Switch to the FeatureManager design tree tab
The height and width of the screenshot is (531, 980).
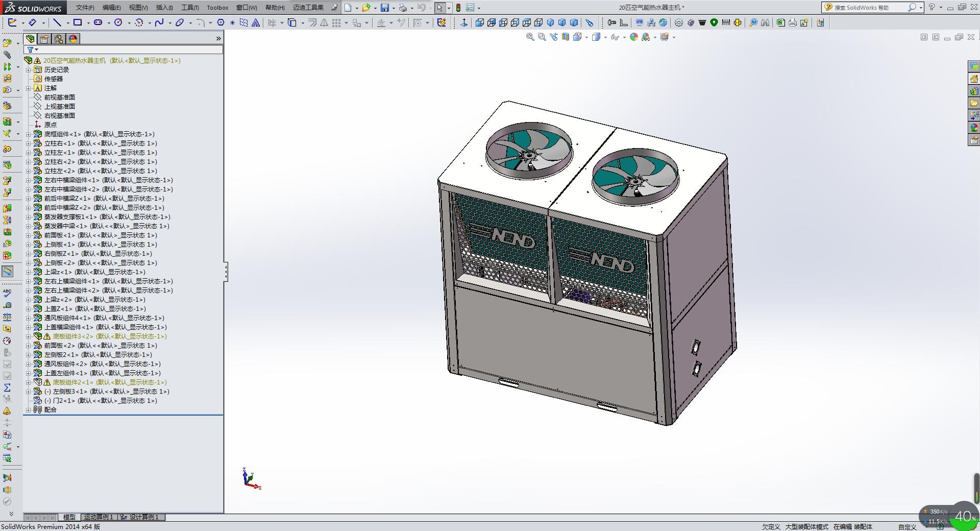coord(31,39)
